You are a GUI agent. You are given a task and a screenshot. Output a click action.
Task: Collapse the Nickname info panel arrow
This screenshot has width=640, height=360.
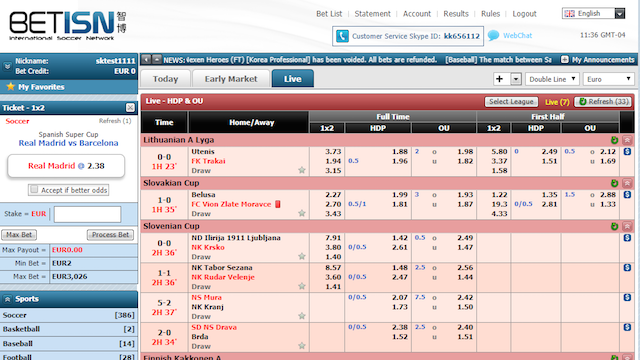(7, 66)
